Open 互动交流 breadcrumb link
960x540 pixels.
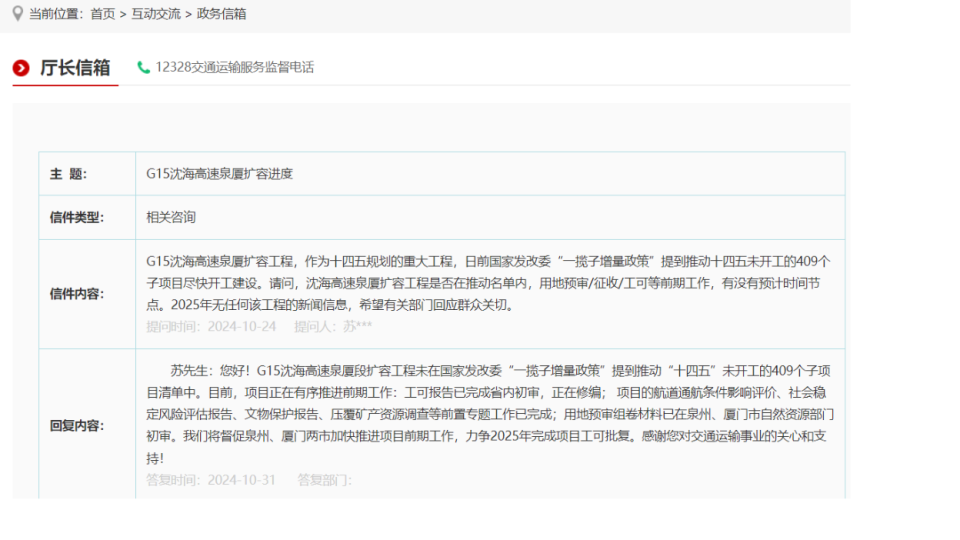(x=156, y=13)
